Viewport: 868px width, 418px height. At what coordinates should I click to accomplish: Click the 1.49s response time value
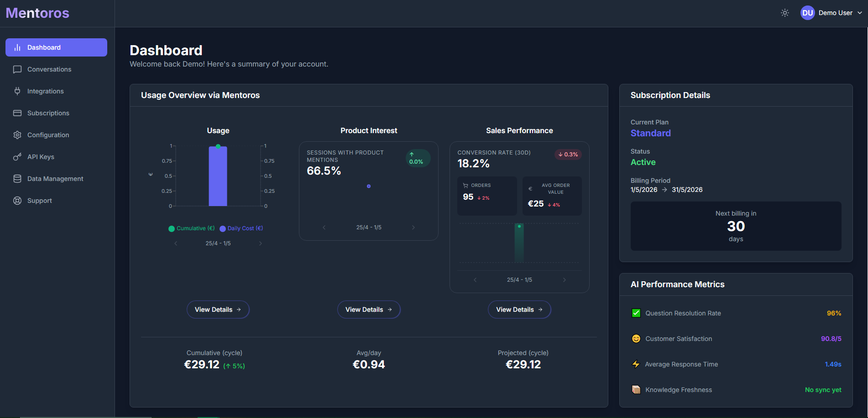point(833,364)
